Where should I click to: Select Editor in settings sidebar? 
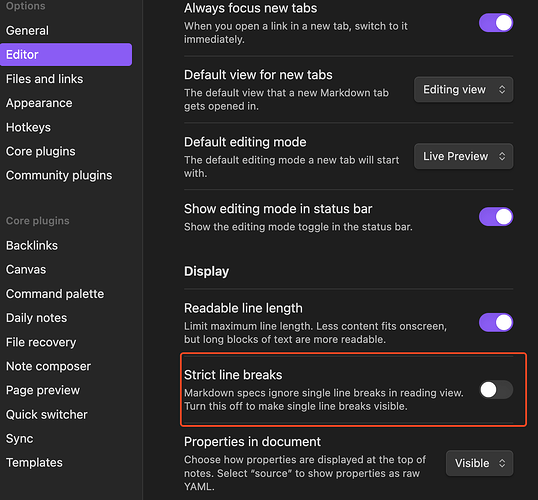(66, 55)
